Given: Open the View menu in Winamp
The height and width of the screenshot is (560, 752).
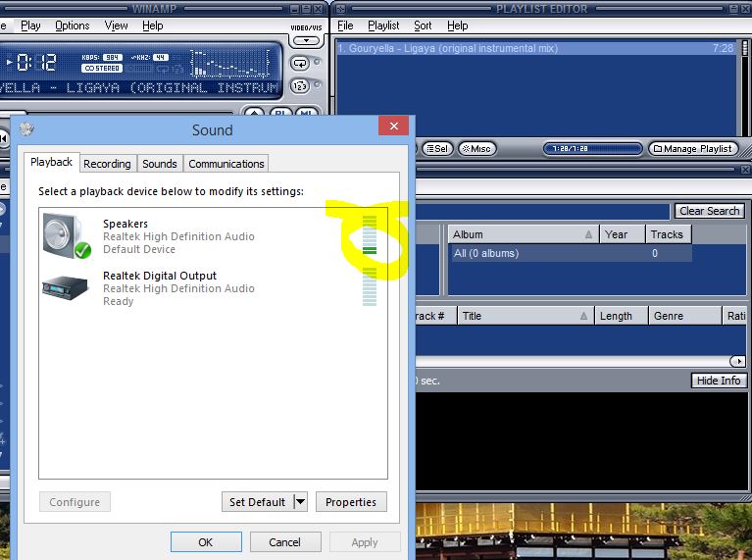Looking at the screenshot, I should tap(116, 25).
